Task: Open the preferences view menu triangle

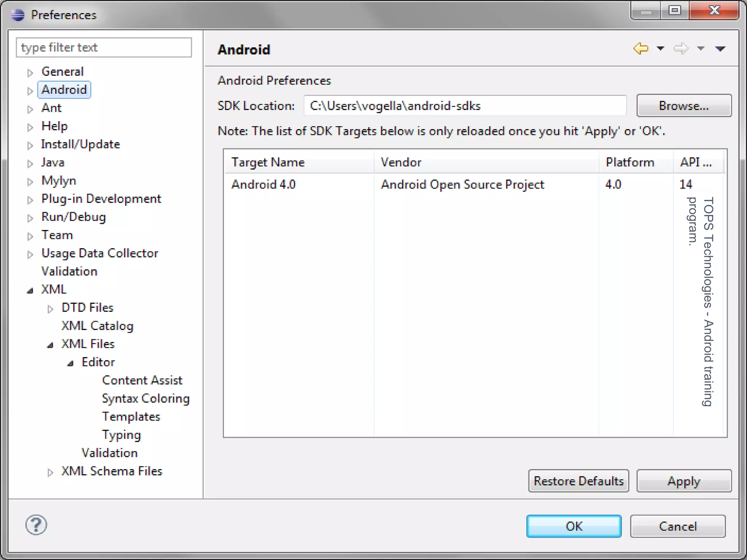Action: click(720, 48)
